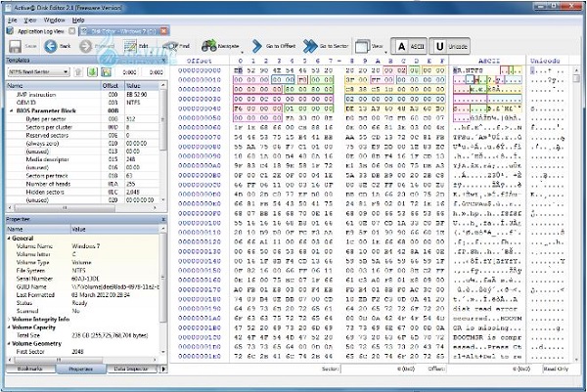Click the Go to Sector icon
587x392 pixels.
pos(309,46)
